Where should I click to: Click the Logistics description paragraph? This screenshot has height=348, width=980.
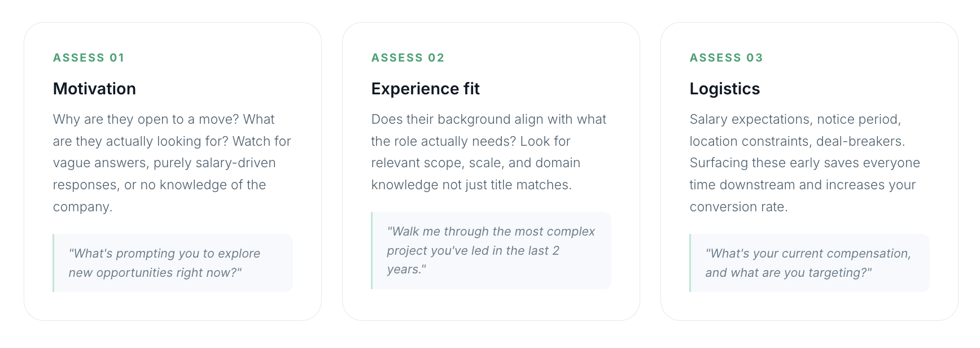point(804,163)
